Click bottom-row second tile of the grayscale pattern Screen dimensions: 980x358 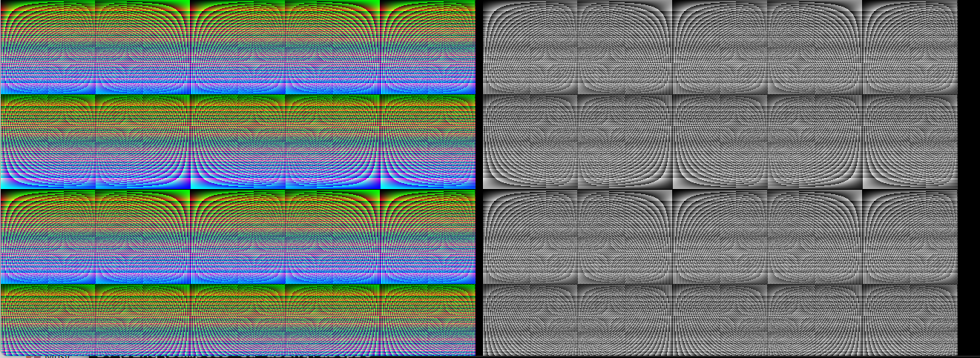[625, 319]
